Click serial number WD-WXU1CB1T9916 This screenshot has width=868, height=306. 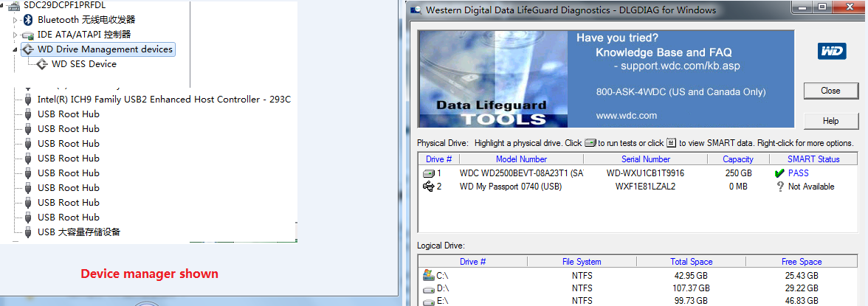pos(645,173)
